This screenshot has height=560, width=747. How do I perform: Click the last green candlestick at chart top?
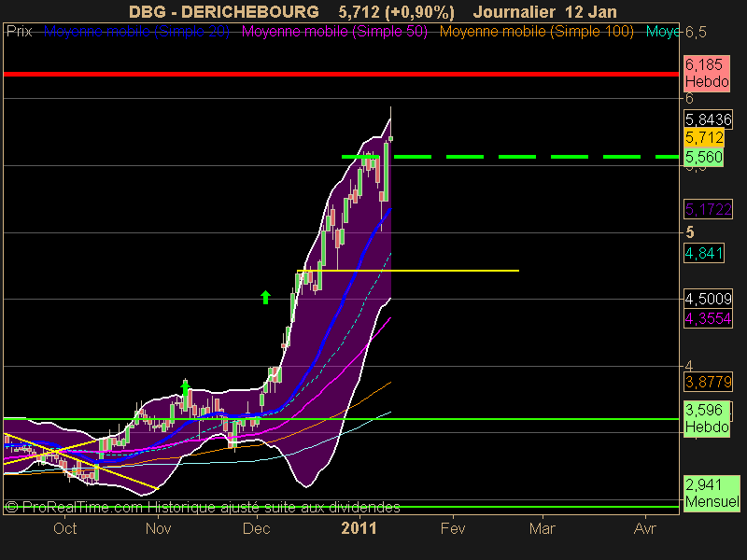(390, 138)
